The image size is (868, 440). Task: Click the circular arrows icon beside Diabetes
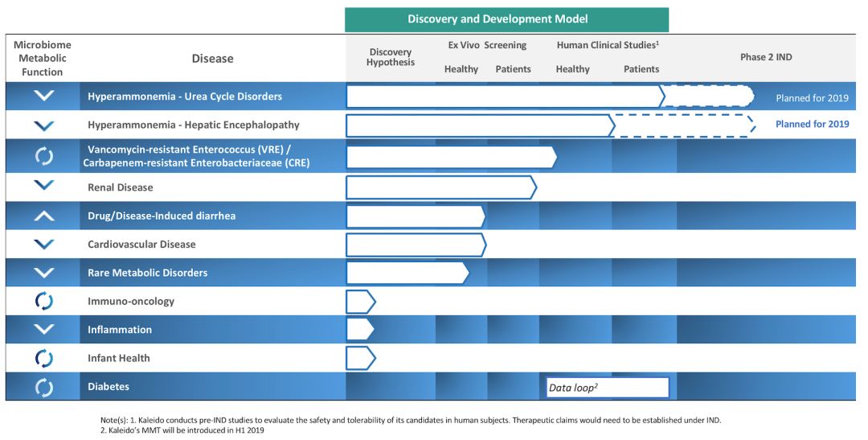tap(43, 387)
